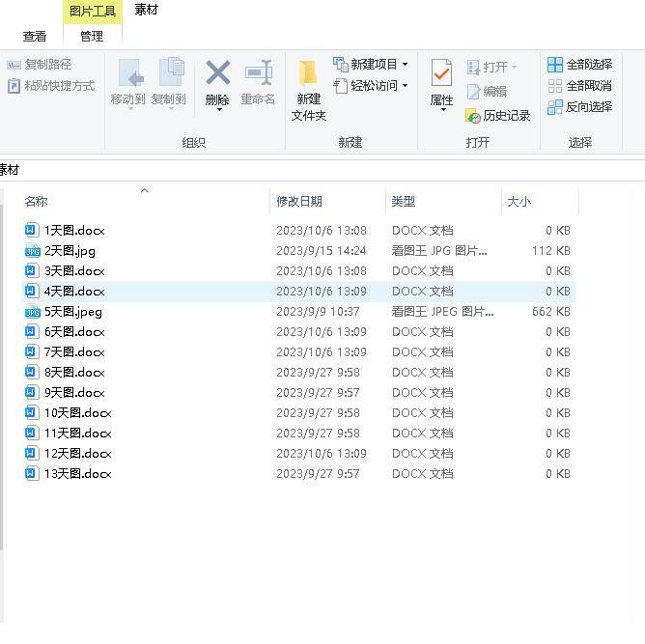Image resolution: width=645 pixels, height=644 pixels.
Task: Click the Word icon of 7天图.docx
Action: [x=32, y=352]
